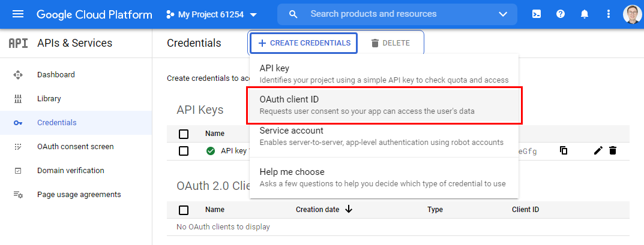The width and height of the screenshot is (644, 245).
Task: Click the project hexagon icon in header
Action: 170,15
